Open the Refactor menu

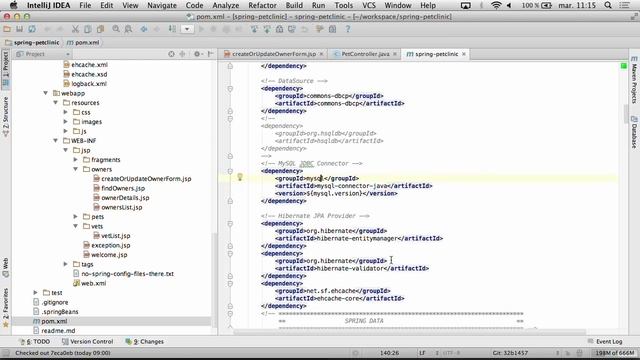point(262,5)
